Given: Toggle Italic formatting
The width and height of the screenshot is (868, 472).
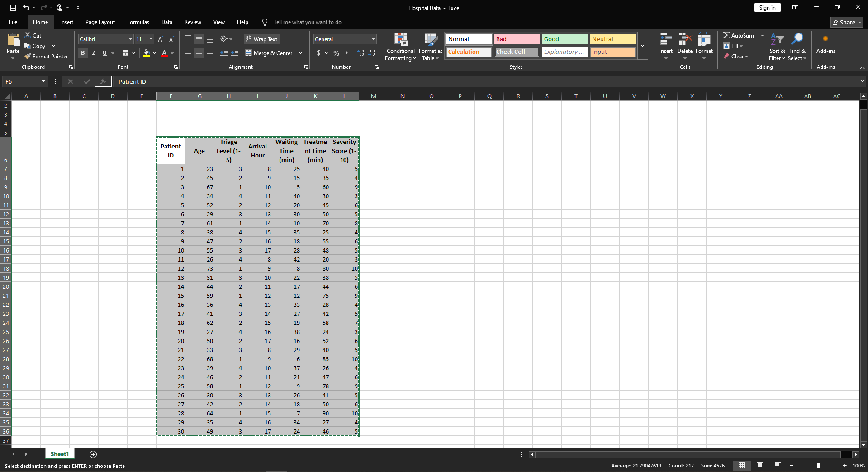Looking at the screenshot, I should click(x=94, y=53).
